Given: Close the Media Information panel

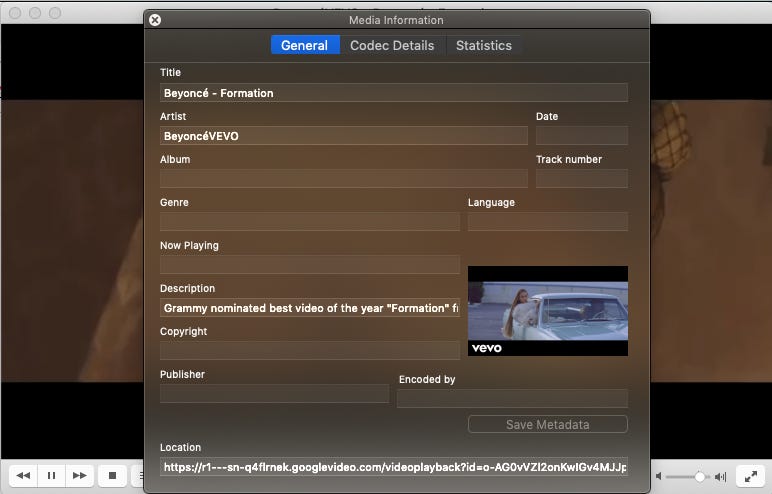Looking at the screenshot, I should [x=155, y=20].
